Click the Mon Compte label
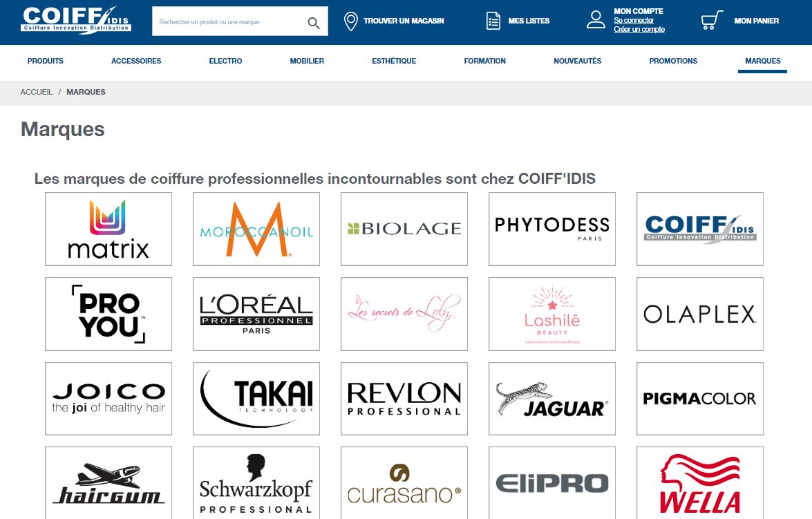Viewport: 812px width, 519px height. coord(639,11)
